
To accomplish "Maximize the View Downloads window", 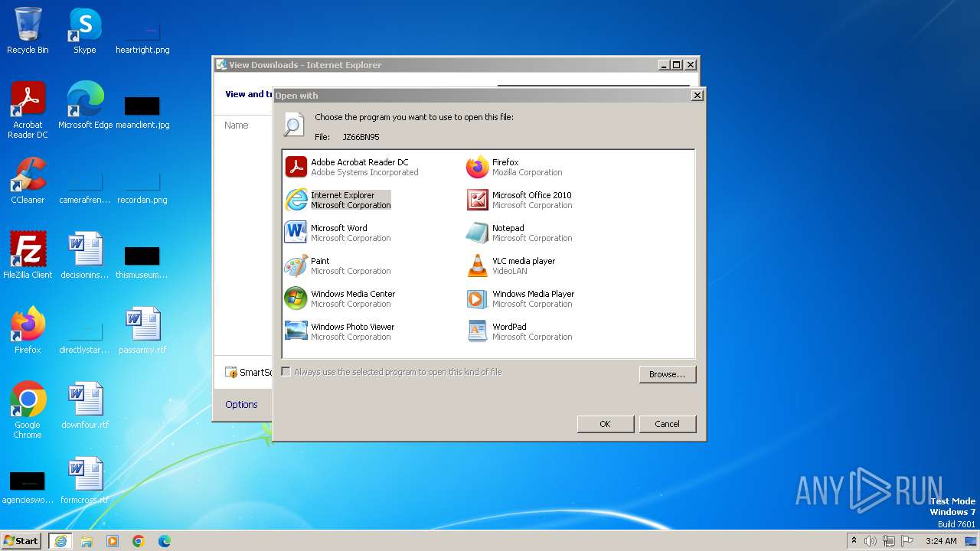I will point(677,65).
